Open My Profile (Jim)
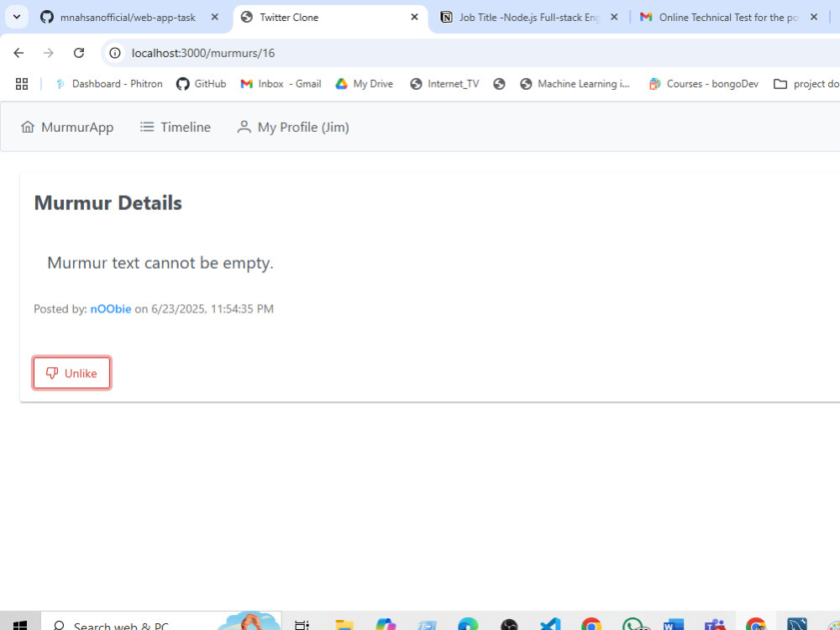The height and width of the screenshot is (630, 840). coord(292,127)
